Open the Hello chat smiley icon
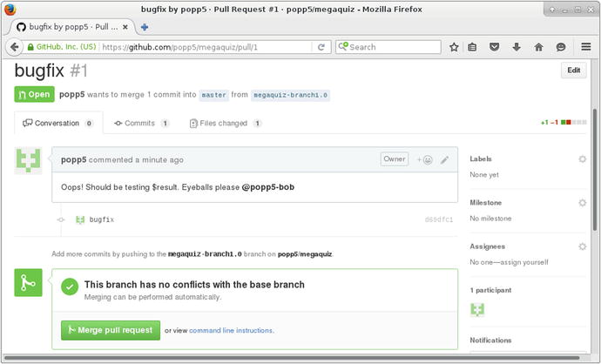 [561, 47]
